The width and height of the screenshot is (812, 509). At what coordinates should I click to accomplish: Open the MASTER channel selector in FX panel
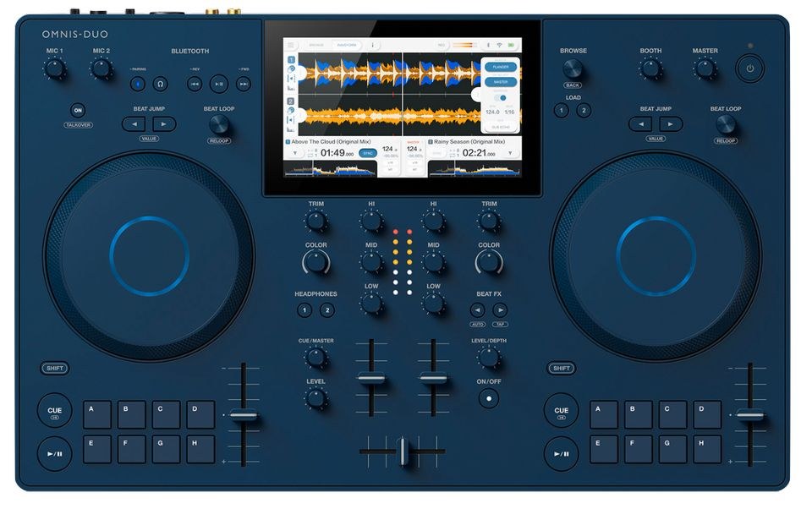click(x=501, y=82)
